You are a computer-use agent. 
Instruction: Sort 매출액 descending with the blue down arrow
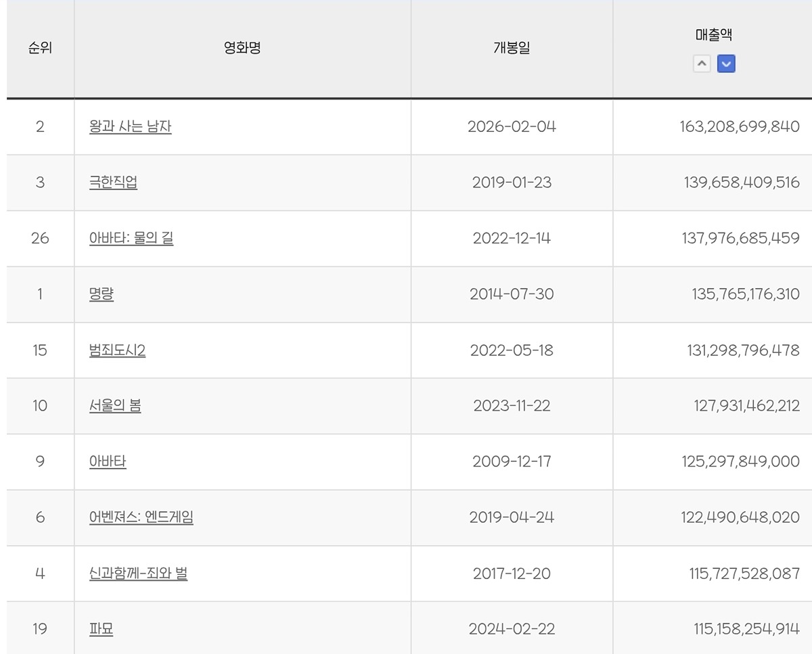click(x=726, y=64)
